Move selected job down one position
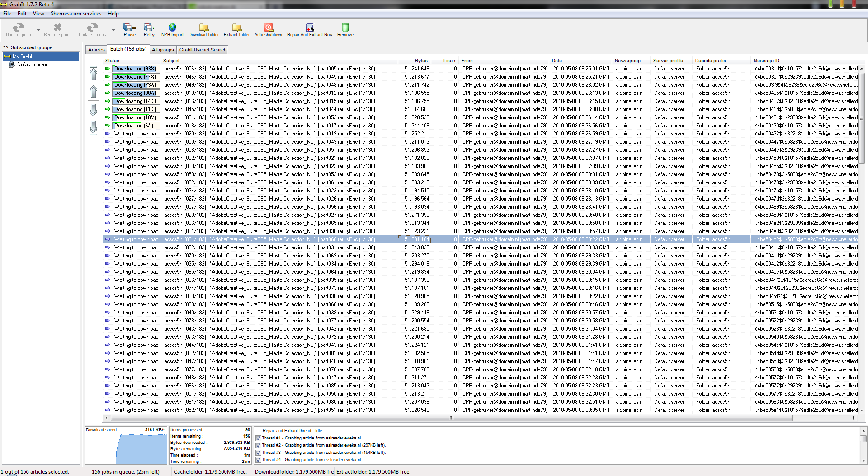The image size is (868, 476). 93,110
